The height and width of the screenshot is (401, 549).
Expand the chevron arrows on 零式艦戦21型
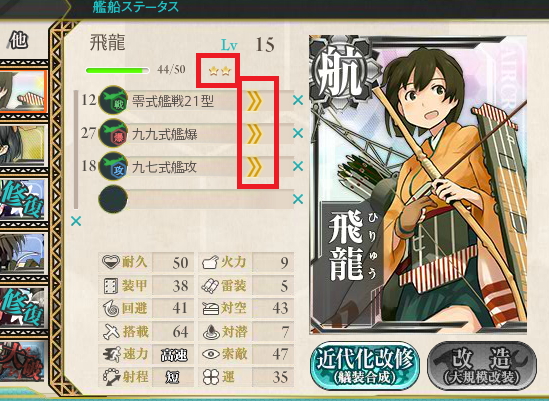[x=255, y=101]
